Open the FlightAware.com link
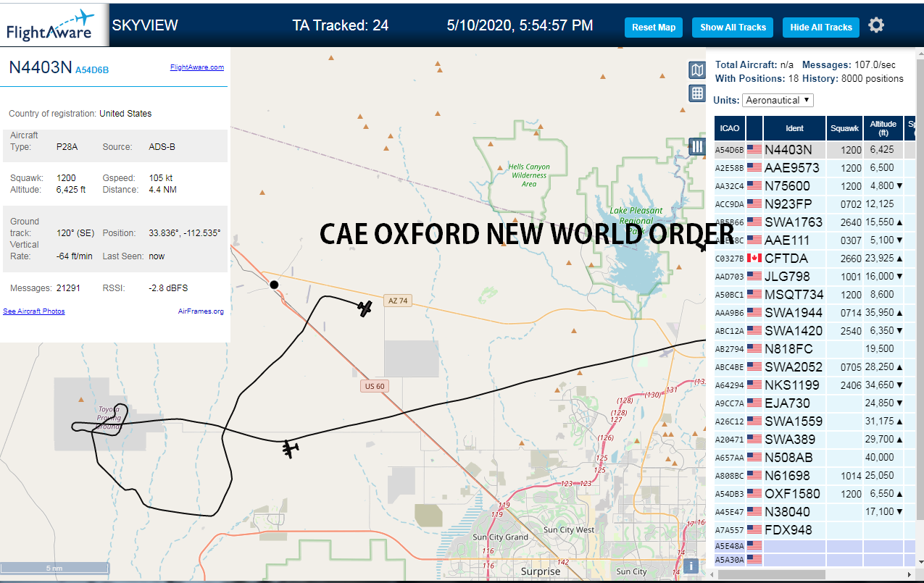This screenshot has height=583, width=924. coord(197,67)
